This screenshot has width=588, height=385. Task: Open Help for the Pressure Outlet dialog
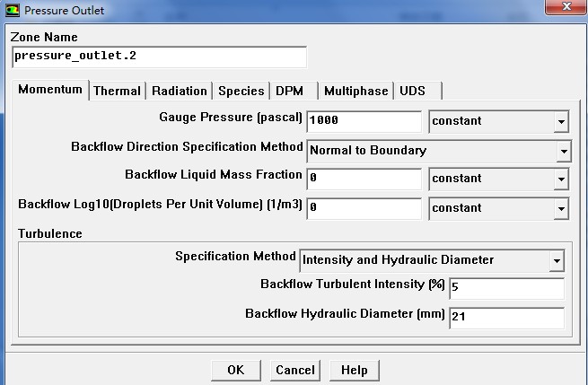click(x=354, y=370)
